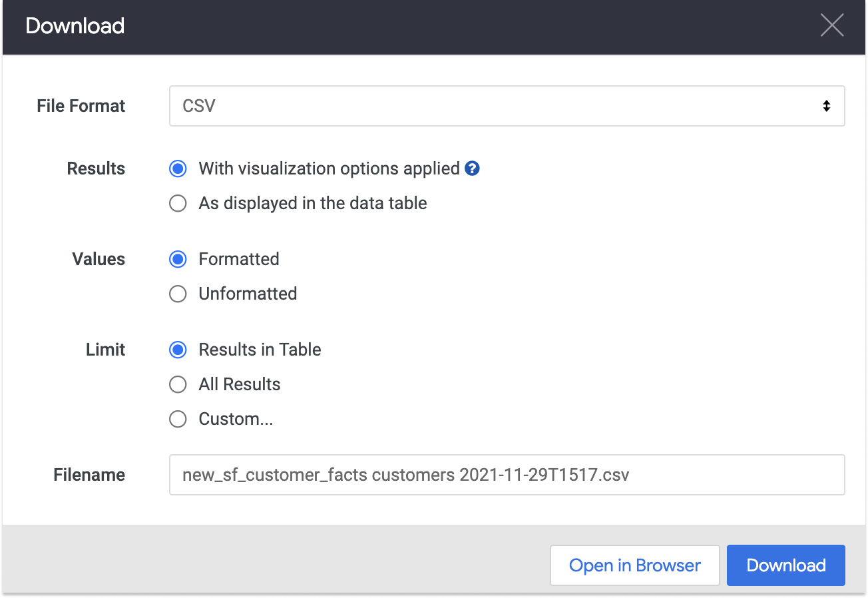868x598 pixels.
Task: Select "With visualization options applied" radio button
Action: coord(178,169)
